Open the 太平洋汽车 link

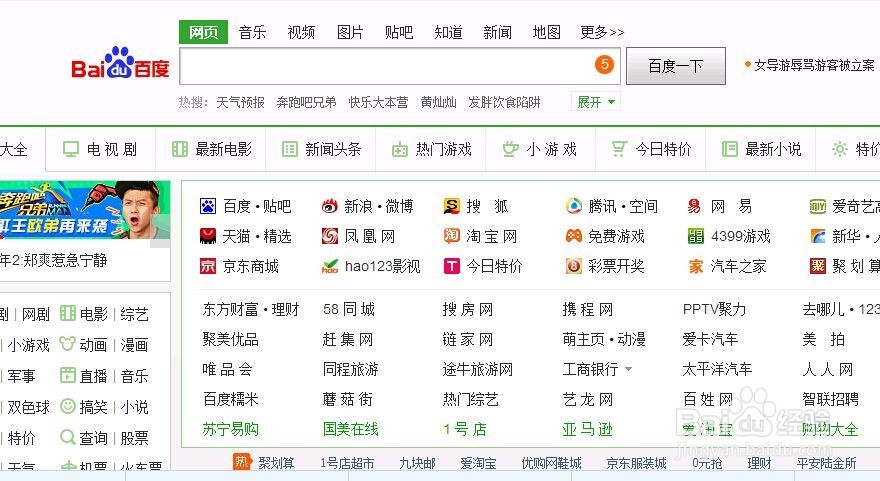click(717, 369)
